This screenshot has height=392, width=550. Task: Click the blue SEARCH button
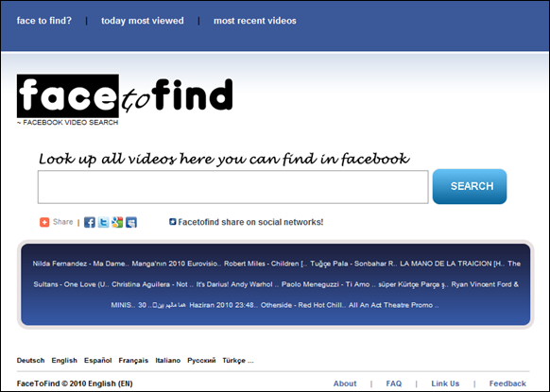point(470,186)
